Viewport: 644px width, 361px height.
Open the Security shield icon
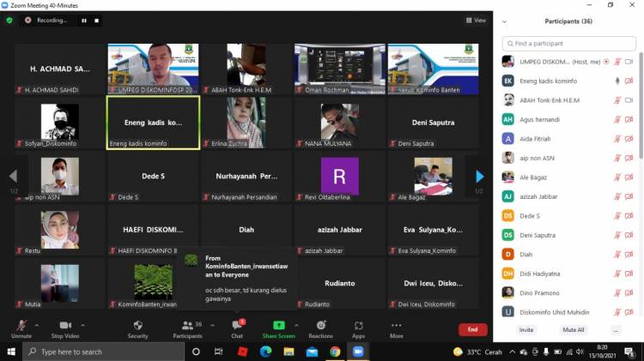(x=138, y=325)
